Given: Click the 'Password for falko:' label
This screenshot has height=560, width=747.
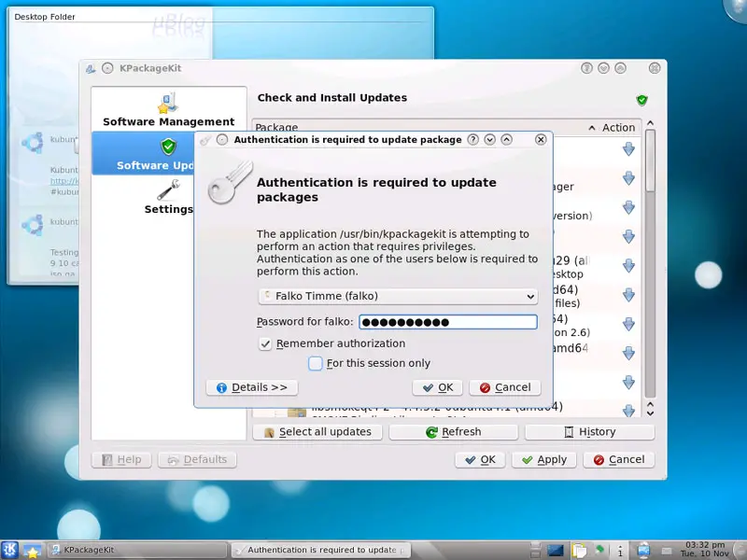Looking at the screenshot, I should [x=305, y=322].
